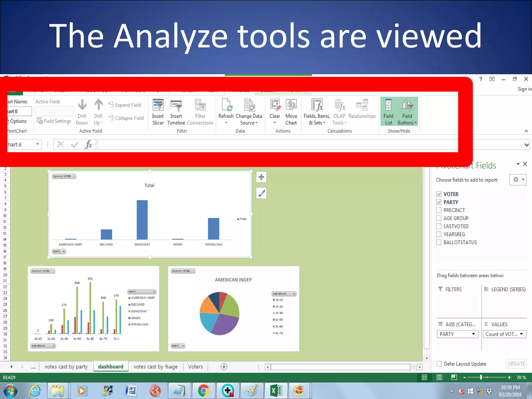Click the zoom slider handle

[x=481, y=377]
